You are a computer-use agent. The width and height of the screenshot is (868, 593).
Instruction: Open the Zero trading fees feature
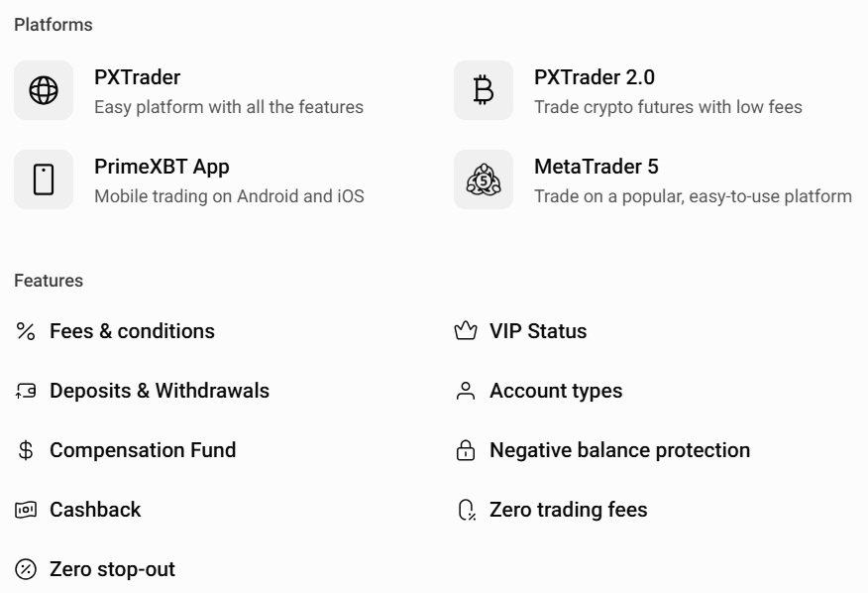(x=568, y=510)
